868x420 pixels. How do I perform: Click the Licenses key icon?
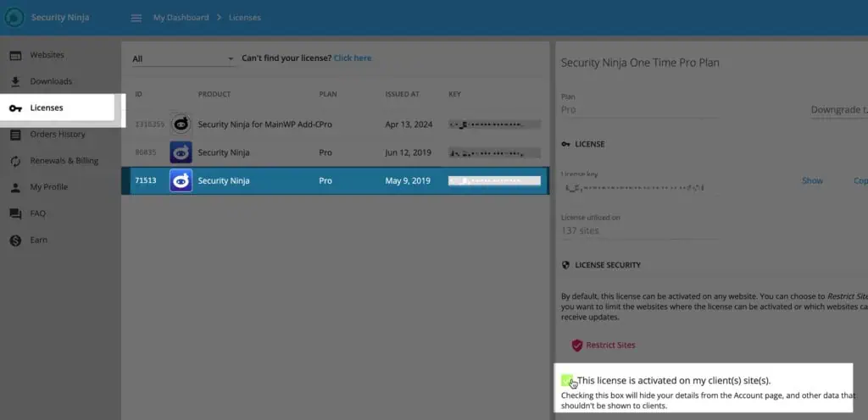(15, 108)
